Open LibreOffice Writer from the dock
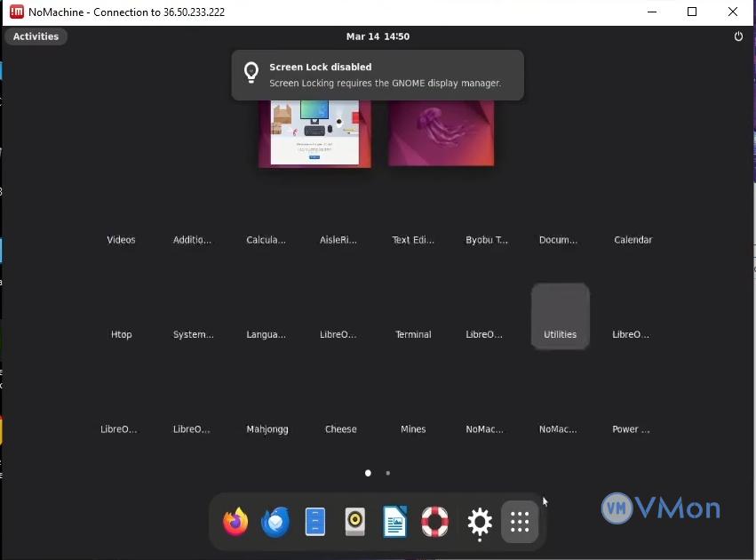 click(394, 522)
